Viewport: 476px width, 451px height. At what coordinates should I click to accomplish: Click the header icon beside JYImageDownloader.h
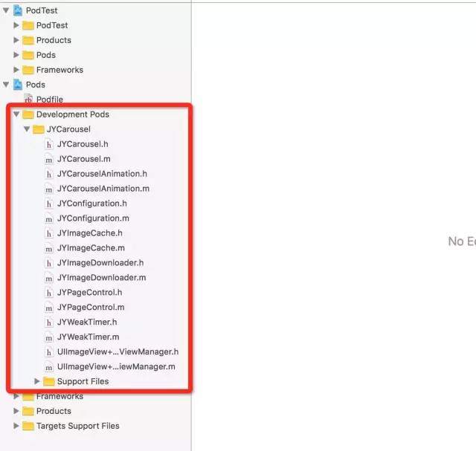point(49,263)
